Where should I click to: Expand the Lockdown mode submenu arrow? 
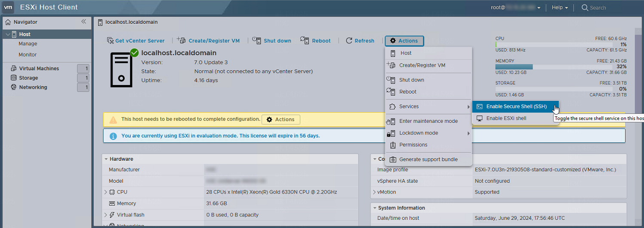tap(468, 133)
